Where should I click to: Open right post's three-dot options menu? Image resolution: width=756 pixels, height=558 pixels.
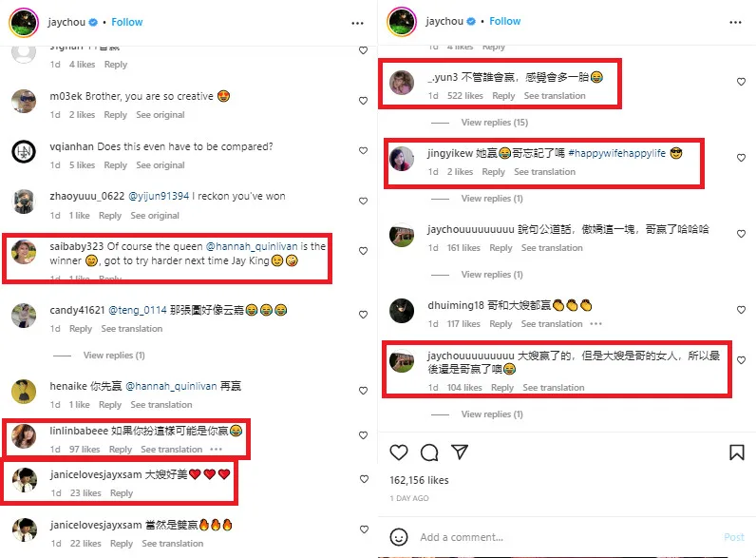(735, 22)
